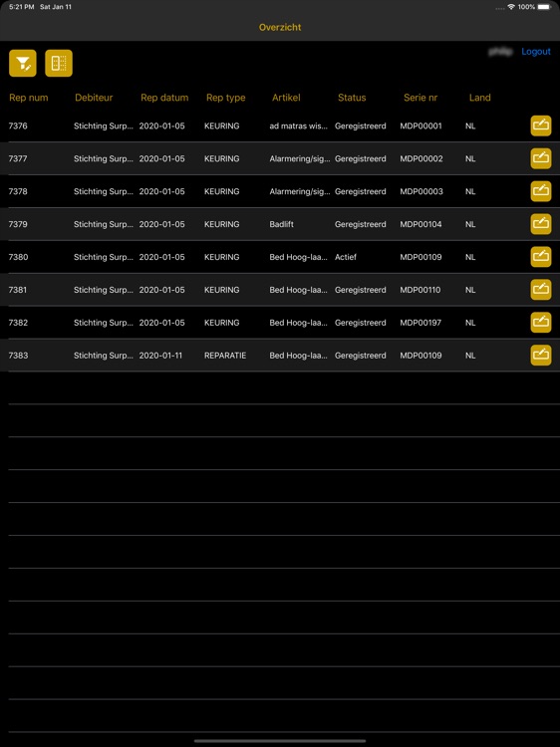Click the Wi-Fi icon in status bar

pyautogui.click(x=511, y=7)
